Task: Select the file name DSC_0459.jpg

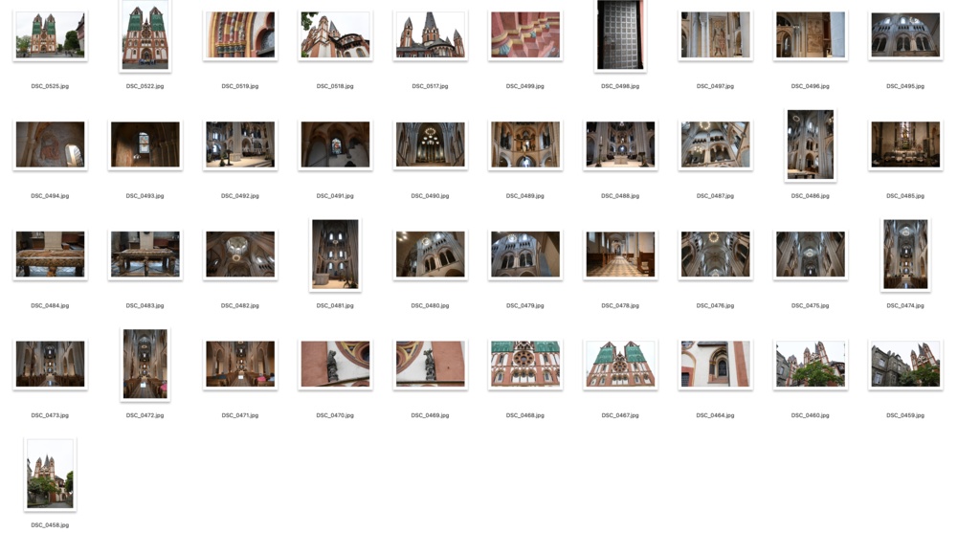Action: (905, 415)
